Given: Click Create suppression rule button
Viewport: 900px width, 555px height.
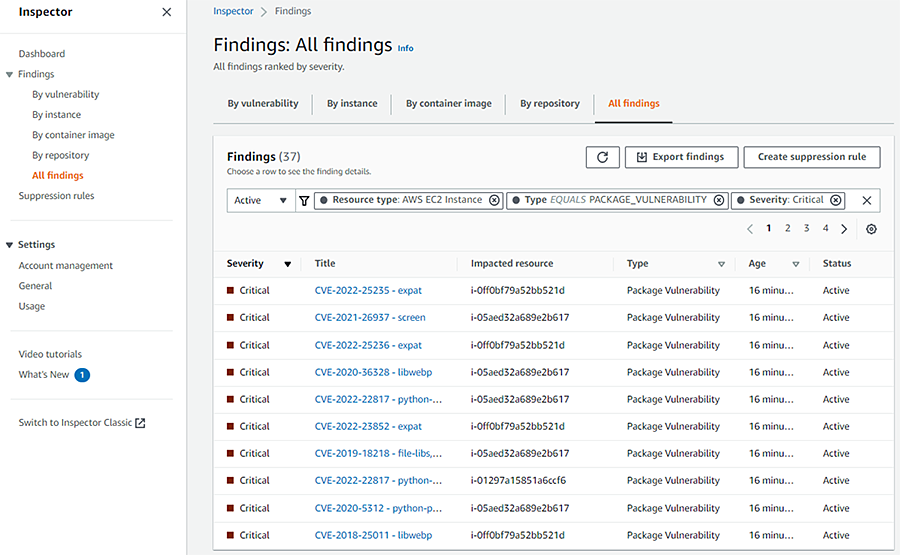Looking at the screenshot, I should click(812, 157).
